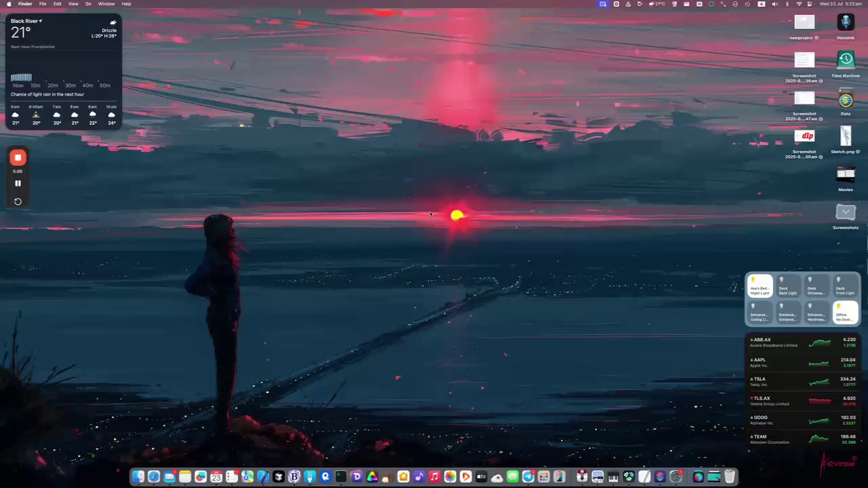This screenshot has width=868, height=488.
Task: Open the File menu
Action: 43,4
